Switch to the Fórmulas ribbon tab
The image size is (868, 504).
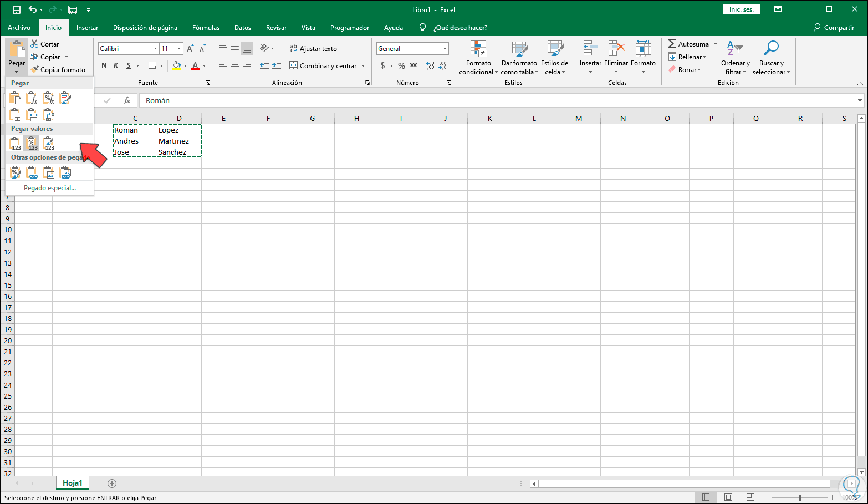[x=206, y=27]
